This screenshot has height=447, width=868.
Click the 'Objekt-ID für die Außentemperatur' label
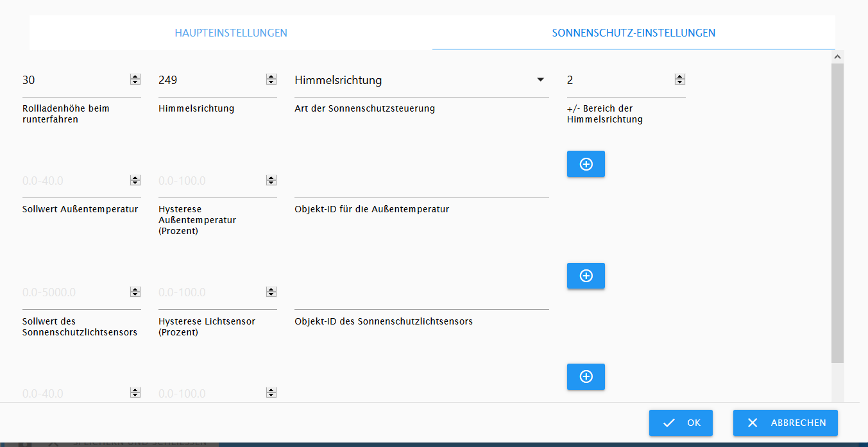pyautogui.click(x=371, y=209)
